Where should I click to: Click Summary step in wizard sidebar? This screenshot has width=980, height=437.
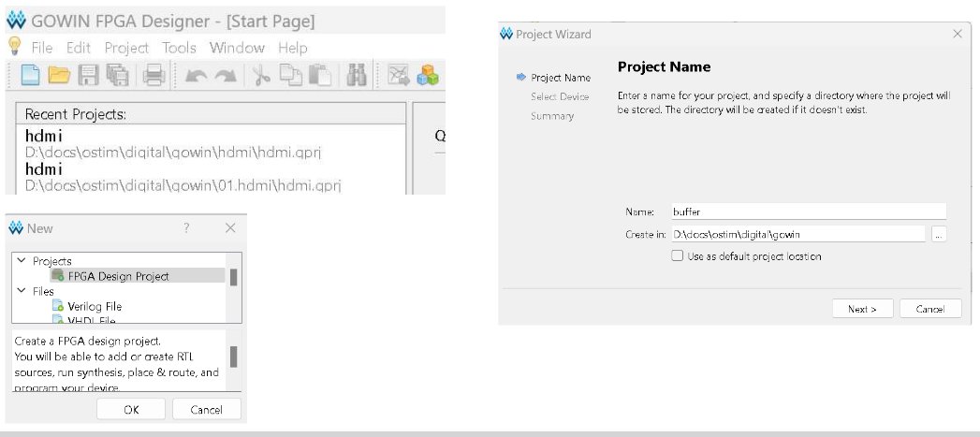[x=552, y=116]
